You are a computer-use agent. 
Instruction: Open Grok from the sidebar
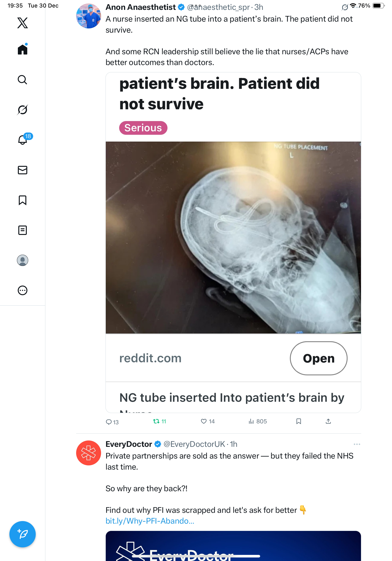(x=23, y=109)
